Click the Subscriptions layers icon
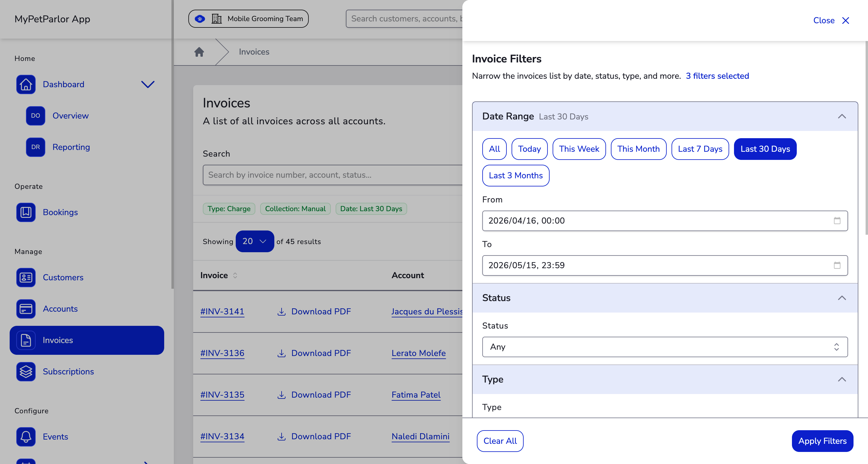The image size is (868, 464). [x=26, y=372]
